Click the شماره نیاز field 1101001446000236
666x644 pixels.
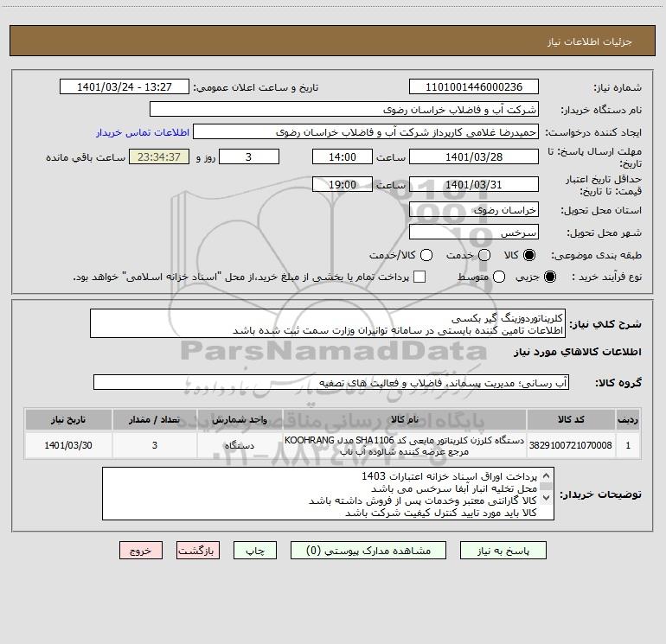pos(474,87)
